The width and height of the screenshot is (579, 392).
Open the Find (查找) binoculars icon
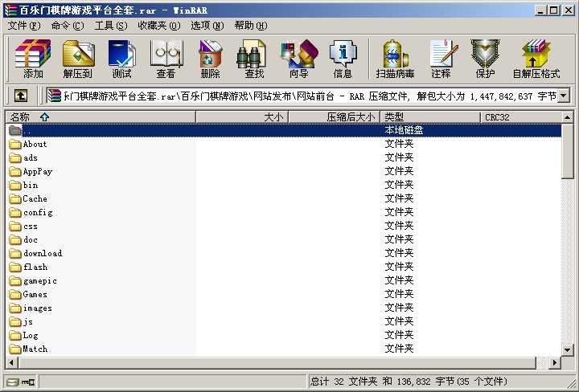click(254, 59)
